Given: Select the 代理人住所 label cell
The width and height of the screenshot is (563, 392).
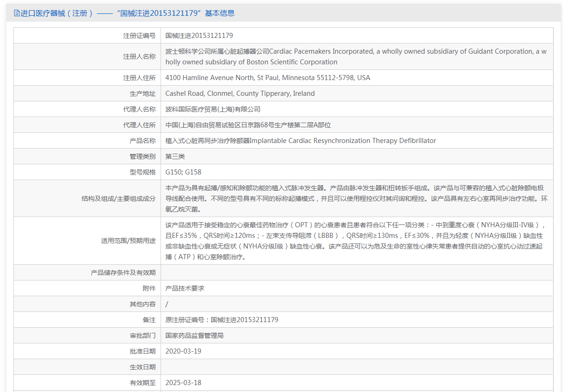Looking at the screenshot, I should (87, 125).
